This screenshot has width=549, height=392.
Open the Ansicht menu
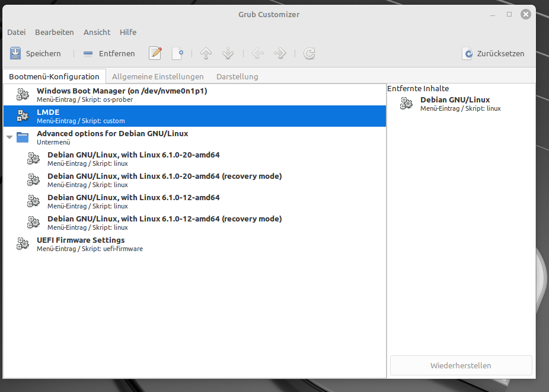[97, 32]
